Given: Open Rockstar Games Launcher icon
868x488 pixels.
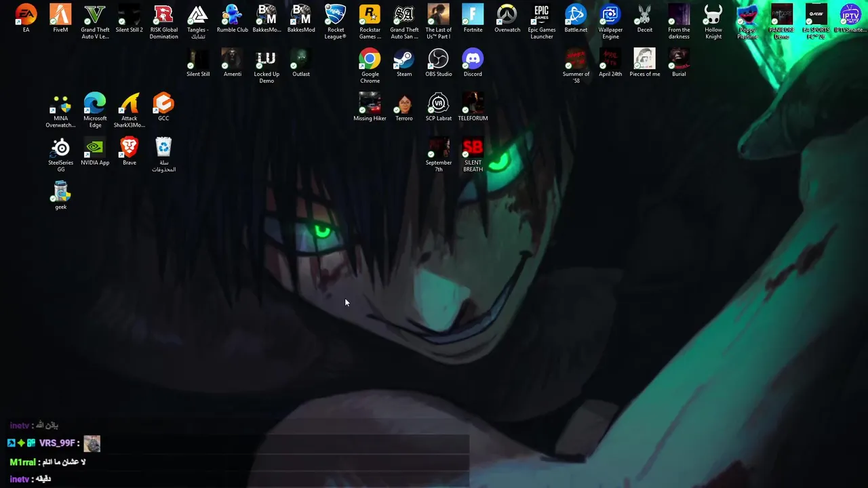Looking at the screenshot, I should (x=370, y=15).
